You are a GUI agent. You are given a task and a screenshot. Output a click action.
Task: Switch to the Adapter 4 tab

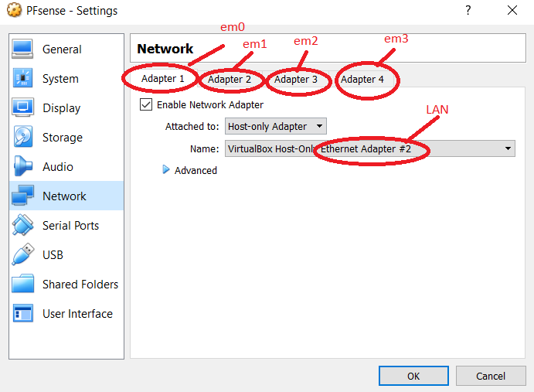tap(362, 80)
